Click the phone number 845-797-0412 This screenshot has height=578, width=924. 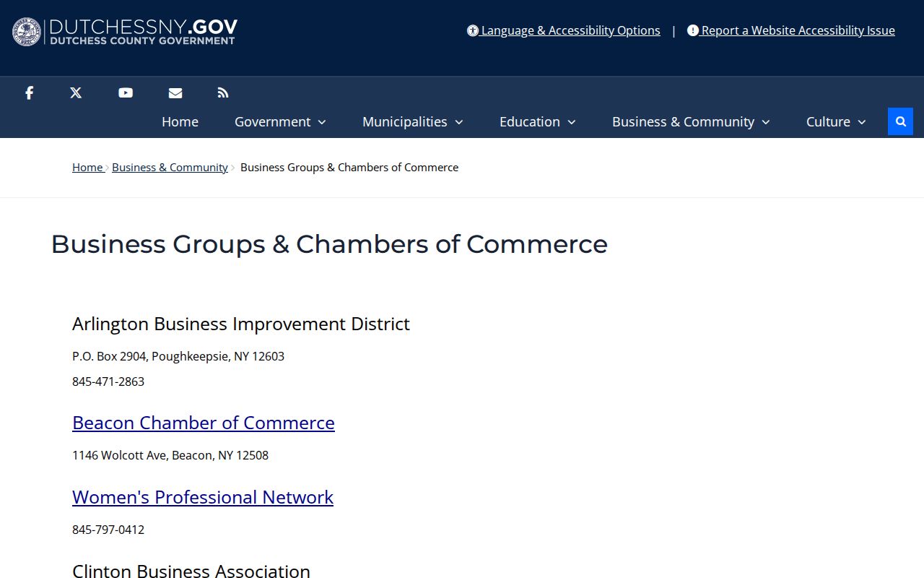pos(108,530)
